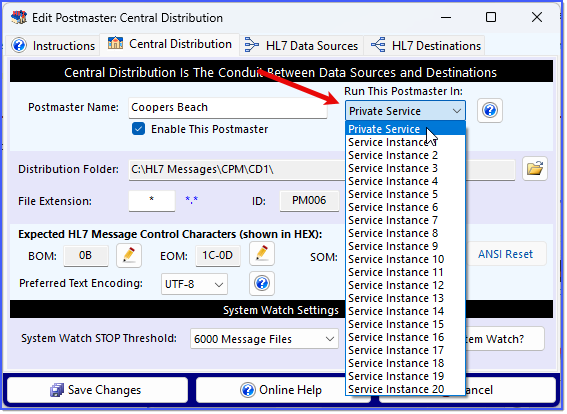
Task: Select Private Service from the list
Action: 405,129
